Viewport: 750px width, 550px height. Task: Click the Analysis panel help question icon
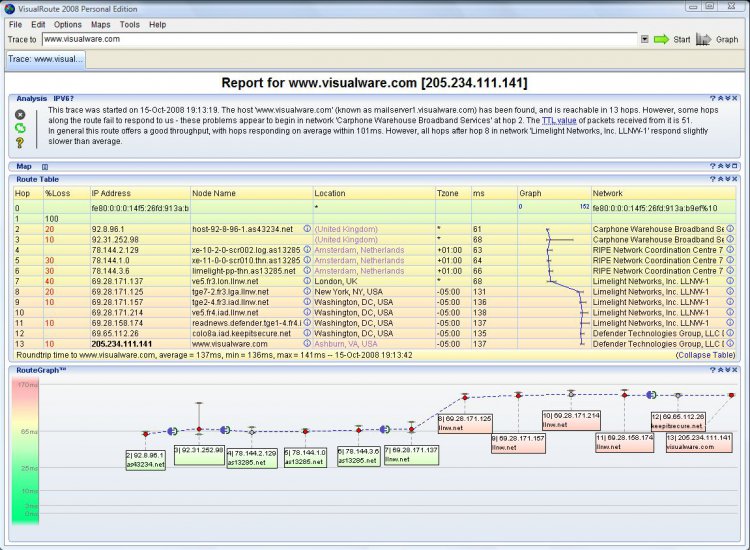point(712,99)
